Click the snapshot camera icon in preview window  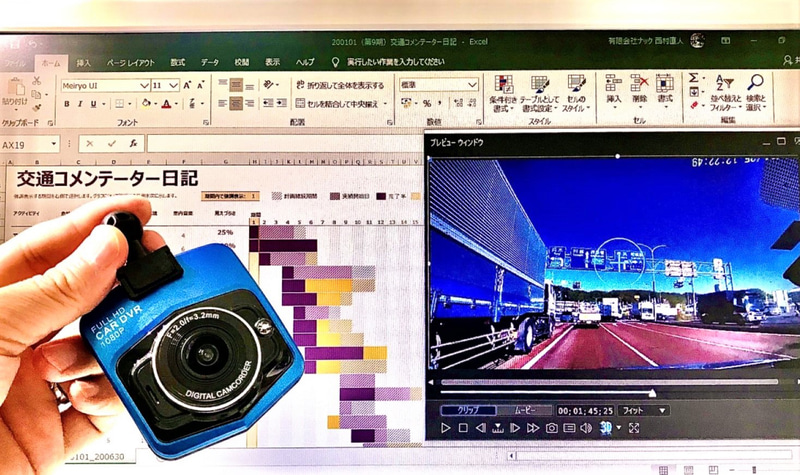(x=552, y=428)
